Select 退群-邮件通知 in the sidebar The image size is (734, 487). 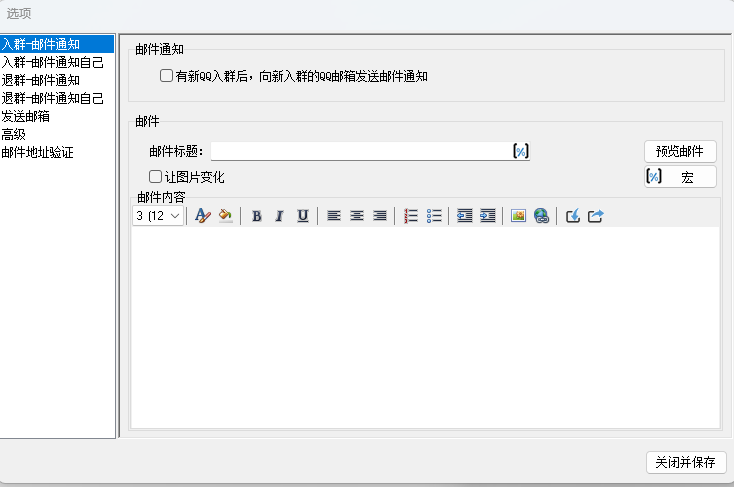click(41, 80)
